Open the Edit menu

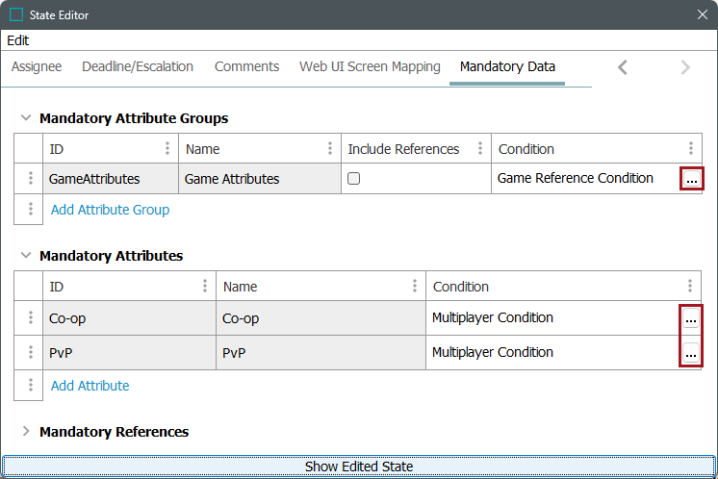coord(18,40)
